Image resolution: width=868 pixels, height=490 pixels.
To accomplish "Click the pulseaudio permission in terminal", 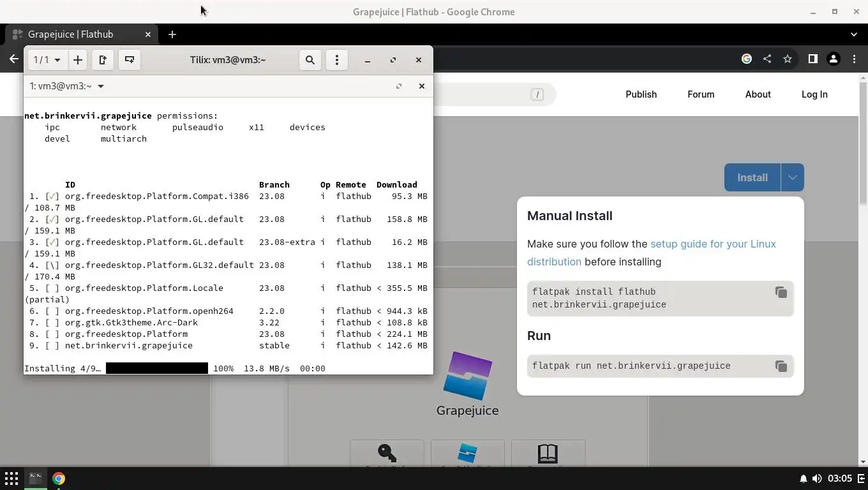I will 198,127.
